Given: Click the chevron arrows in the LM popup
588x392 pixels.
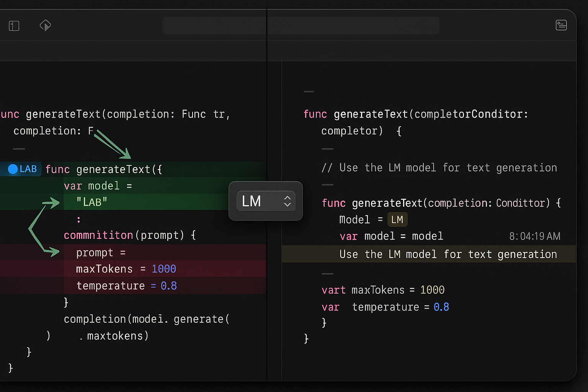Looking at the screenshot, I should coord(287,201).
